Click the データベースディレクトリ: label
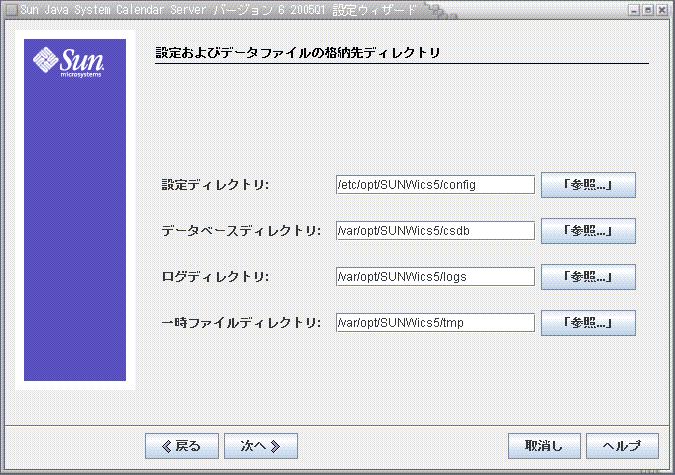Viewport: 675px width, 475px height. [x=241, y=231]
